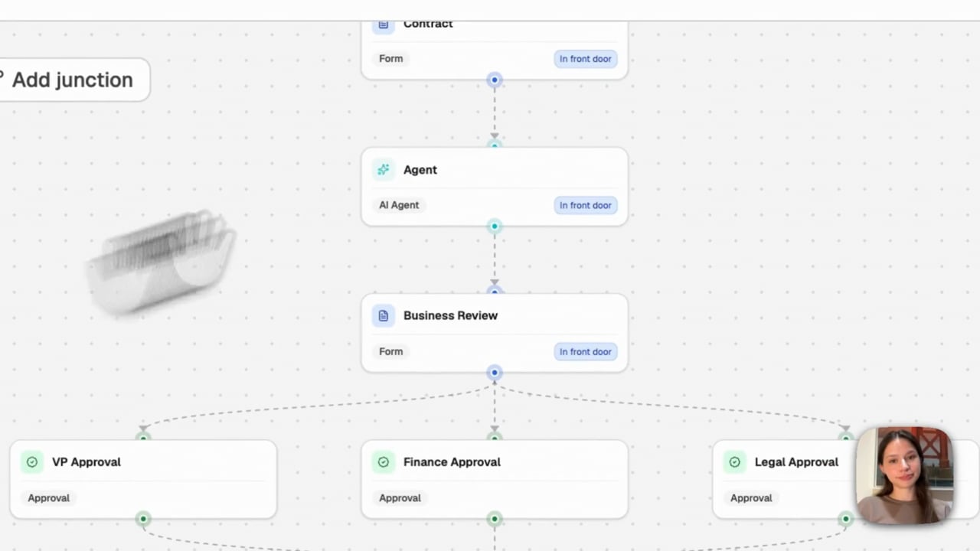Click the Approval tag under Legal Approval
Viewport: 980px width, 551px height.
751,498
